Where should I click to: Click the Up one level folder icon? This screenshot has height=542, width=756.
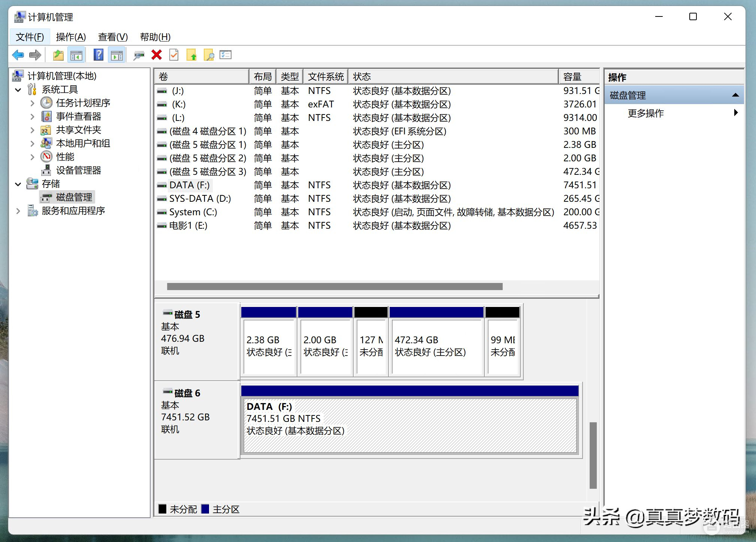58,55
